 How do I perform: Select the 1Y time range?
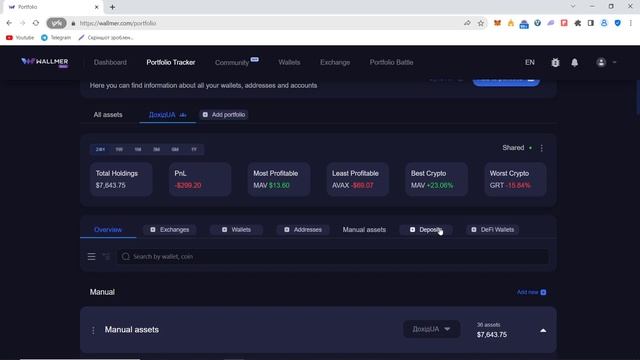click(194, 149)
